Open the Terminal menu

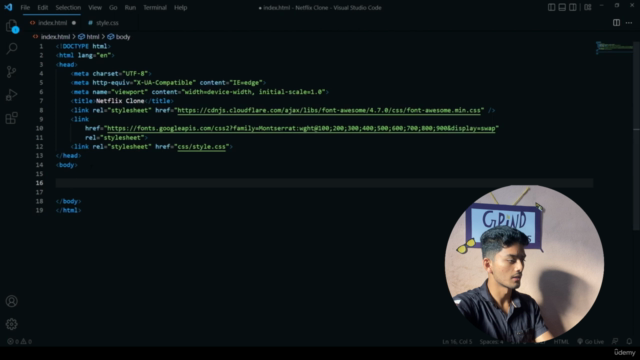155,7
